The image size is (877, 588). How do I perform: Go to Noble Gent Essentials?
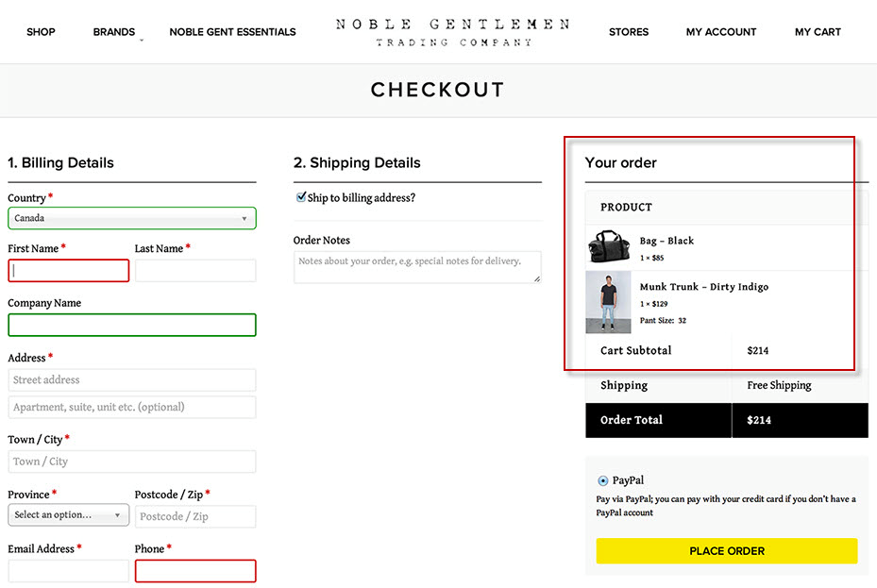(x=232, y=32)
